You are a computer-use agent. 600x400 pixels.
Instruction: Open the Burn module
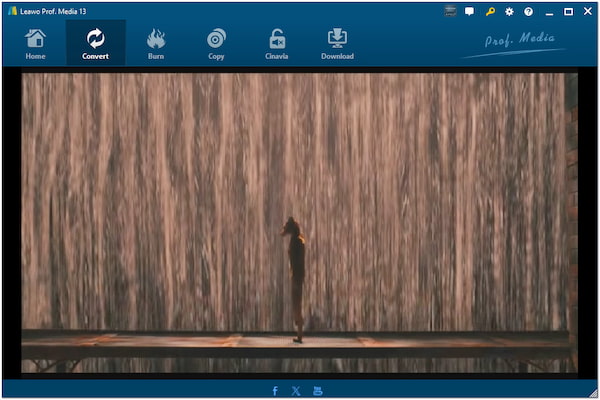pyautogui.click(x=156, y=44)
